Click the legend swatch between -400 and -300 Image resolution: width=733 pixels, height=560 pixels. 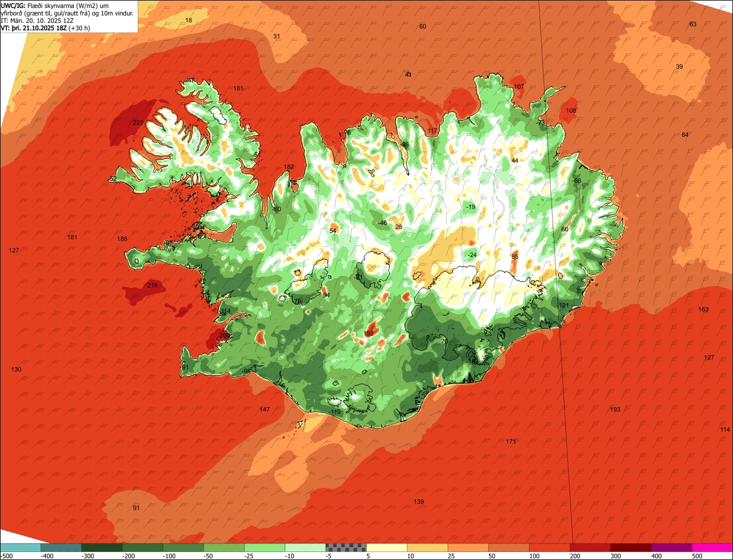coord(61,547)
